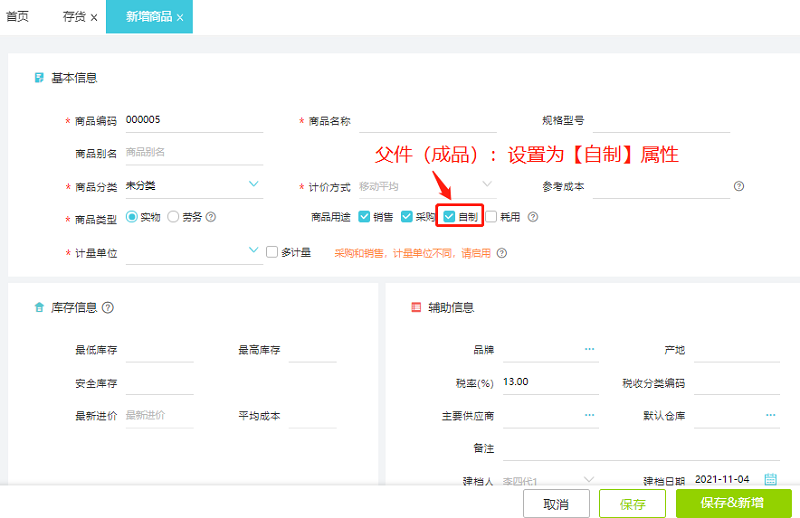Open 主要供应商 picker ellipsis
The height and width of the screenshot is (518, 800).
(x=589, y=415)
